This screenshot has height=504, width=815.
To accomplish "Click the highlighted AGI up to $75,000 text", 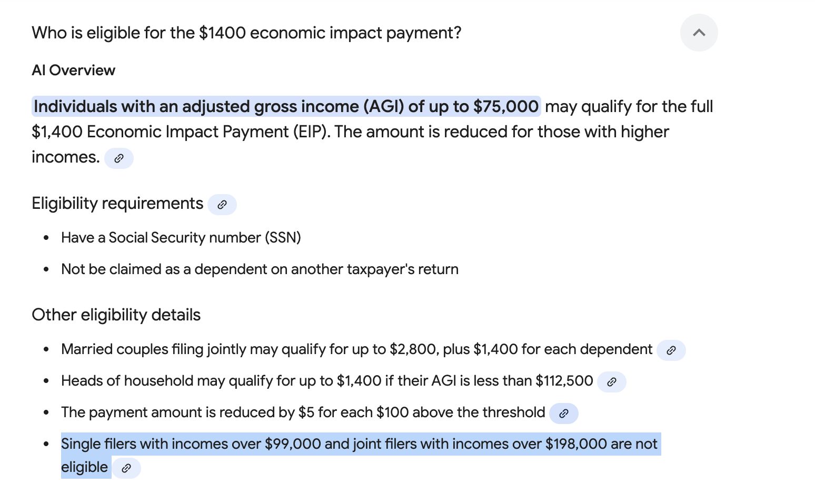I will (x=286, y=106).
